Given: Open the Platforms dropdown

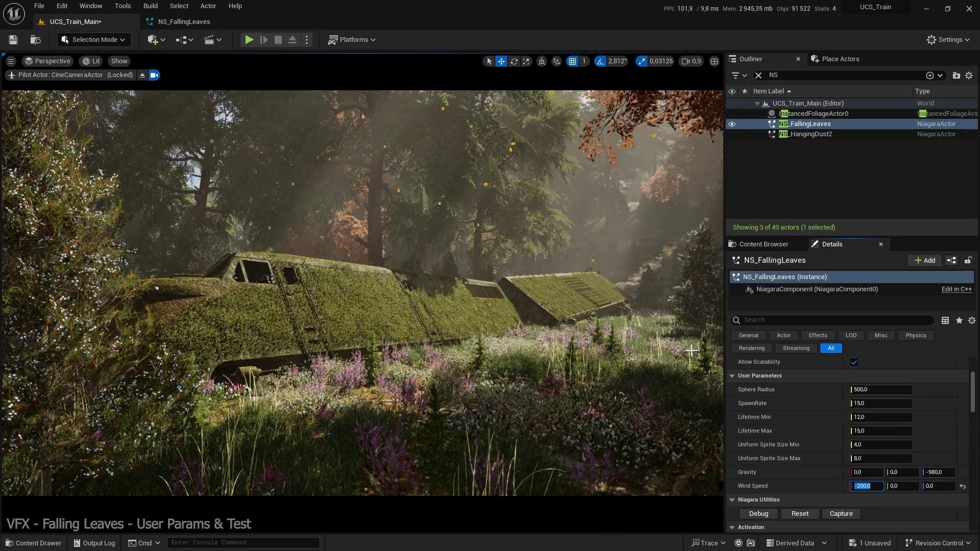Looking at the screenshot, I should pyautogui.click(x=352, y=40).
